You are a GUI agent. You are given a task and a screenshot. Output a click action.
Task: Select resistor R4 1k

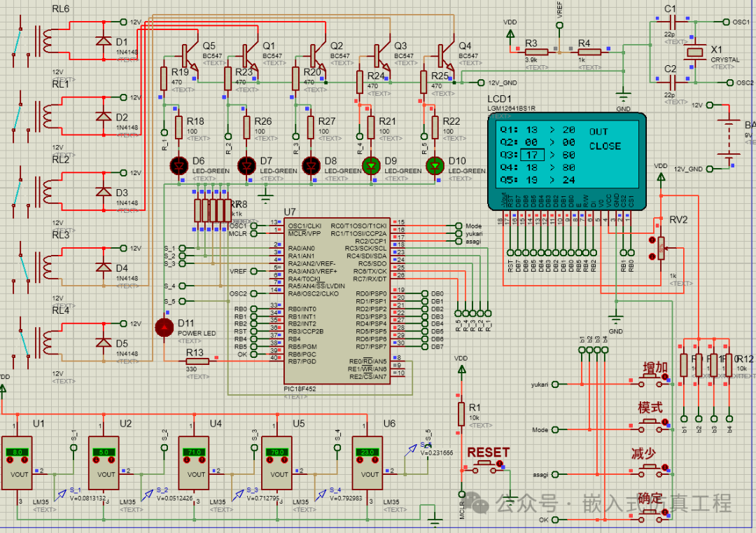click(x=589, y=52)
